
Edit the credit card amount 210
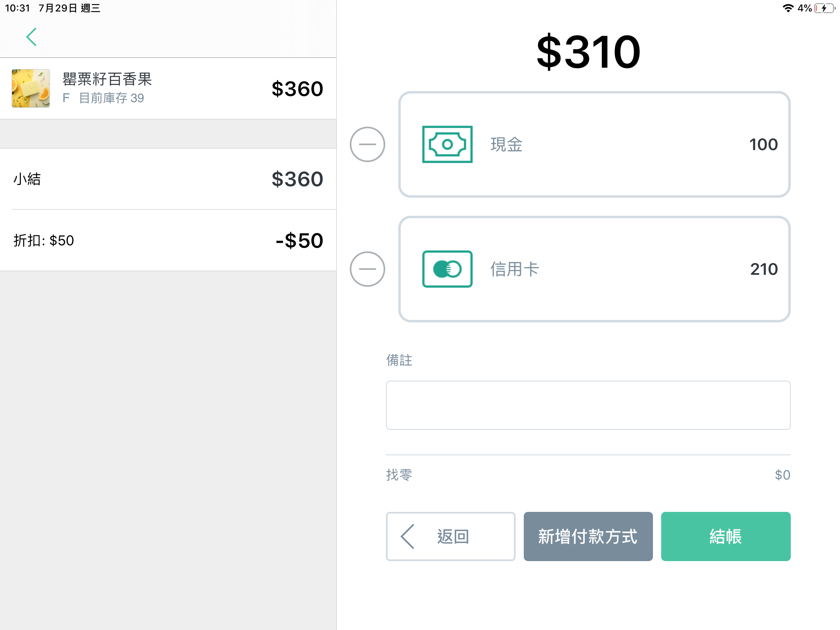coord(764,269)
